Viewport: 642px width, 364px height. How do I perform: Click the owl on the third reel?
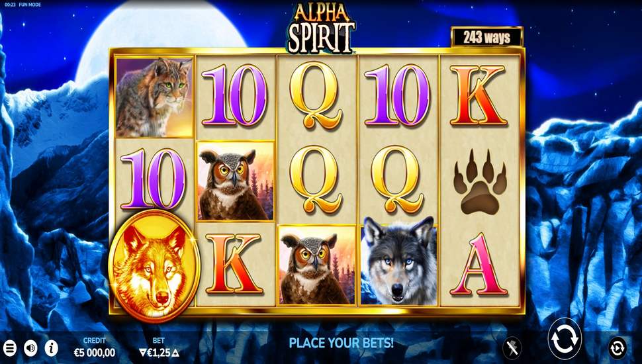pos(316,265)
